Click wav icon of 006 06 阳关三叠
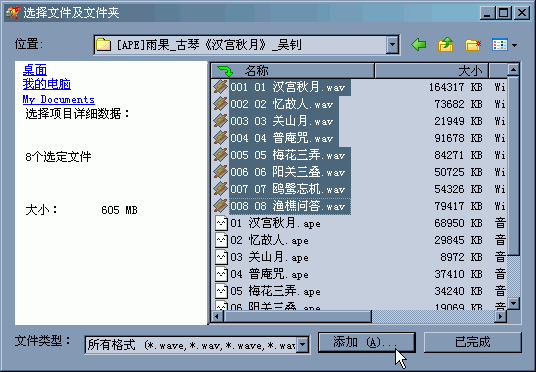 pyautogui.click(x=220, y=172)
